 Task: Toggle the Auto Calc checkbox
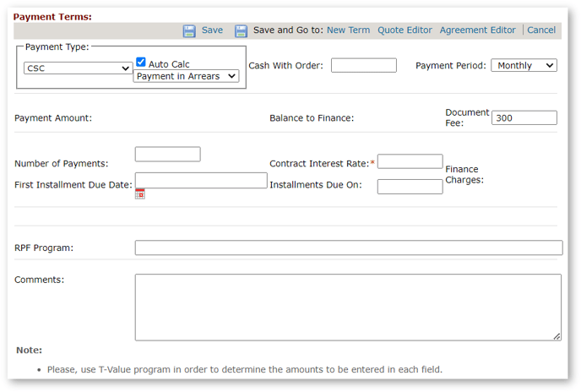pos(141,63)
